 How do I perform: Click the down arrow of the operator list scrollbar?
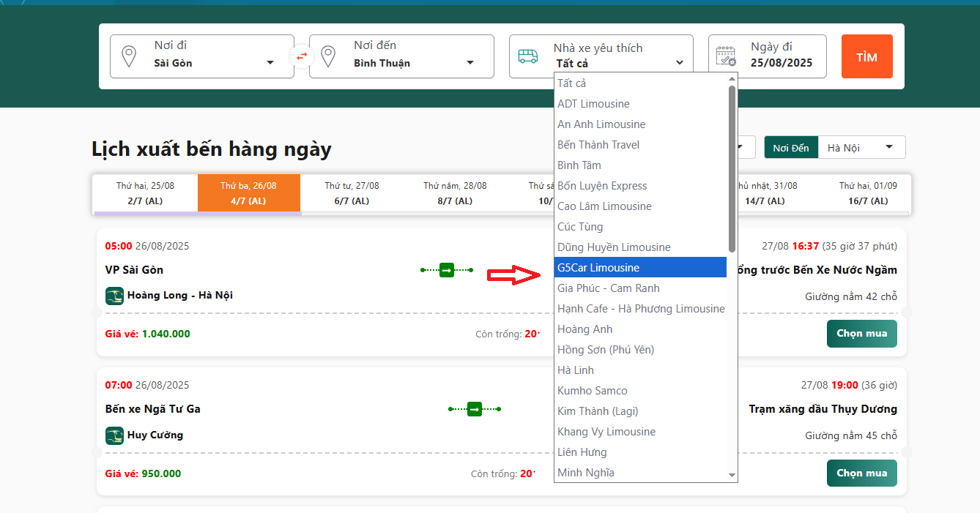click(x=732, y=476)
